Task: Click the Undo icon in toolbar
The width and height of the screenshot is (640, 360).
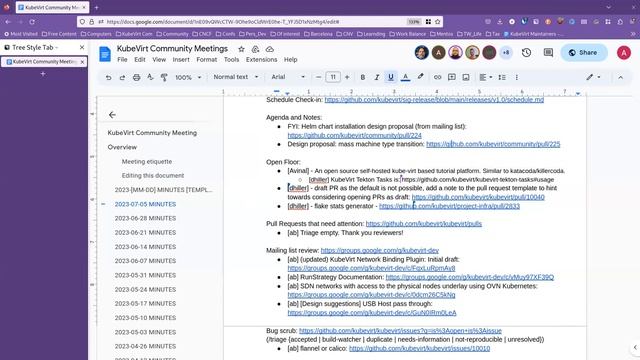Action: 108,77
